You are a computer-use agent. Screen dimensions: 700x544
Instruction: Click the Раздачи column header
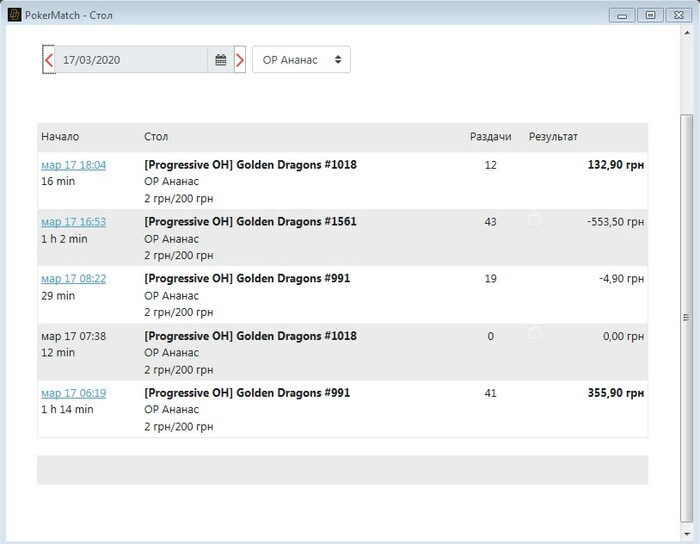pyautogui.click(x=491, y=137)
